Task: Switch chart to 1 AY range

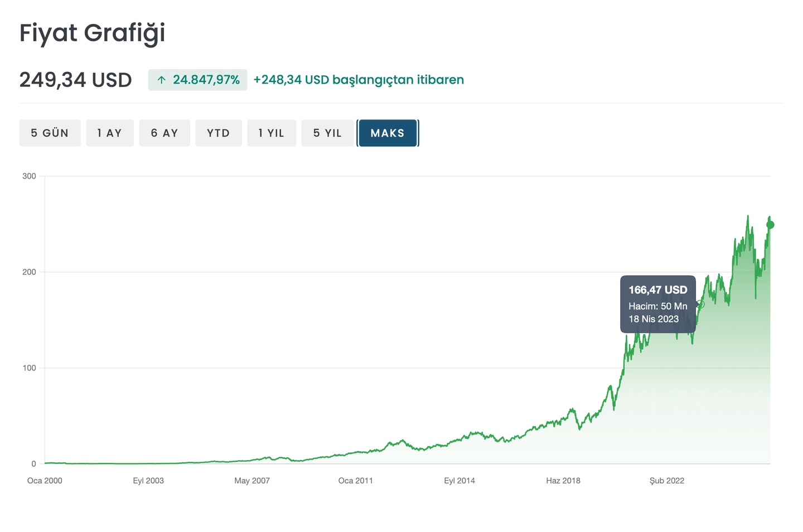Action: (109, 133)
